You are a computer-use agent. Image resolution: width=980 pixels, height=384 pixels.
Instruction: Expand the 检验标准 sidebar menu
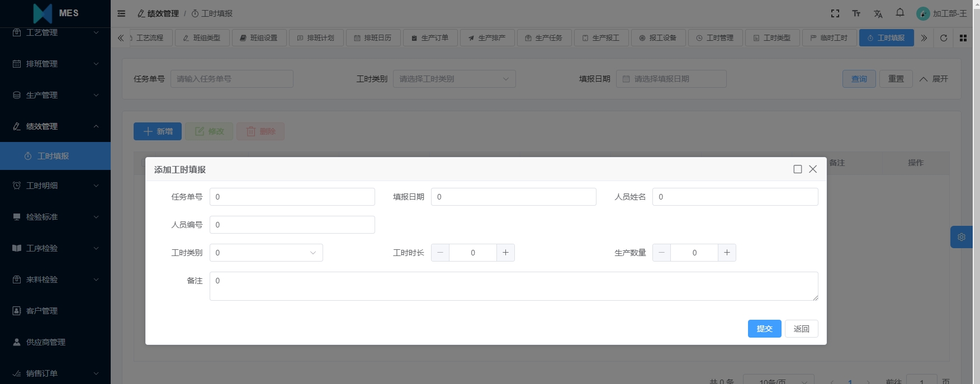[55, 217]
